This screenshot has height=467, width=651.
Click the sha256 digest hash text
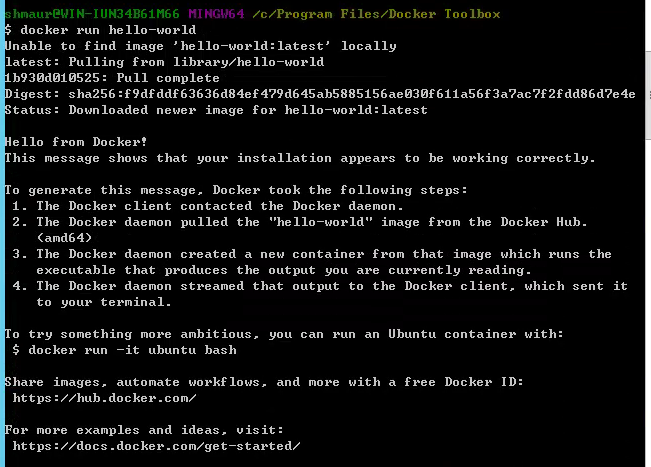pos(348,94)
